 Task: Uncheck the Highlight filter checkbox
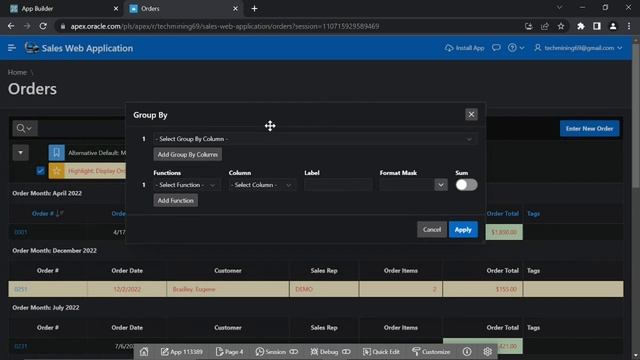pyautogui.click(x=40, y=171)
